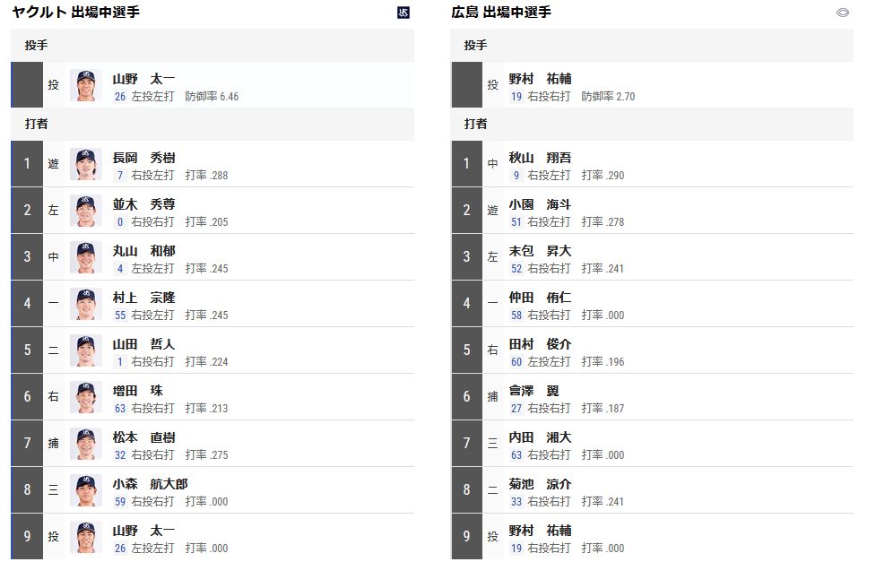Select 末包 昇大 in Hiroshima lineup
Viewport: 876px width, 588px height.
pyautogui.click(x=540, y=251)
